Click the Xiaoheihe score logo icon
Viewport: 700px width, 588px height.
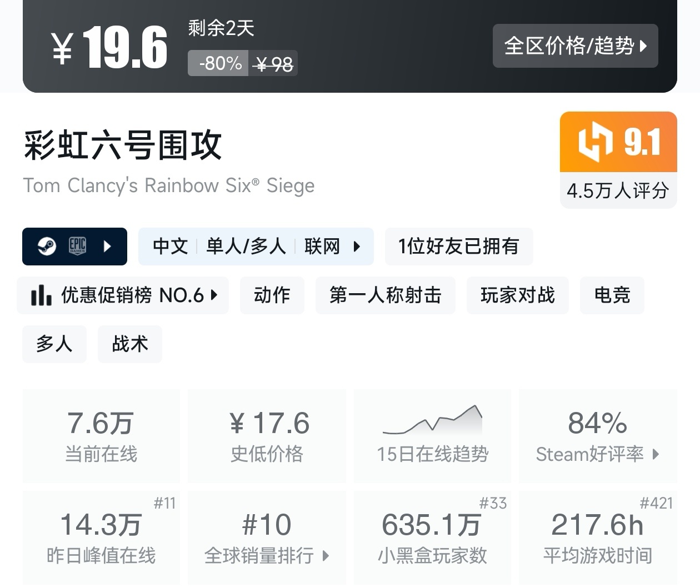[595, 143]
